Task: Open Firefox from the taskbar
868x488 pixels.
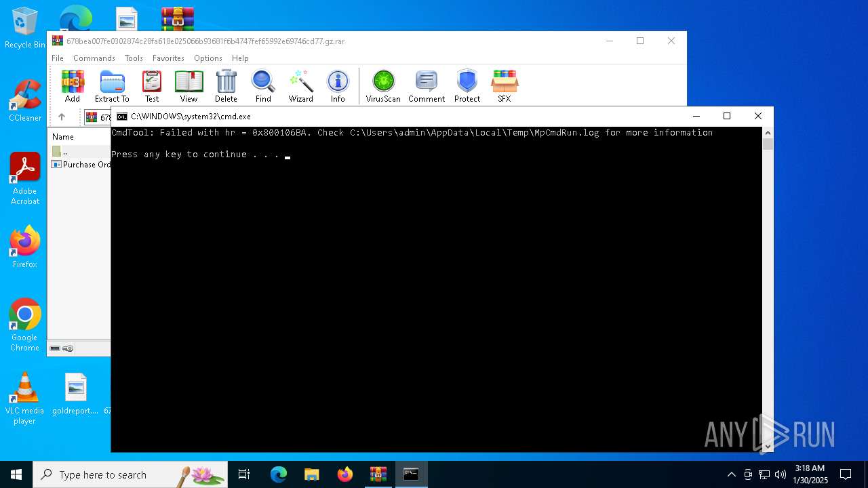Action: (x=345, y=474)
